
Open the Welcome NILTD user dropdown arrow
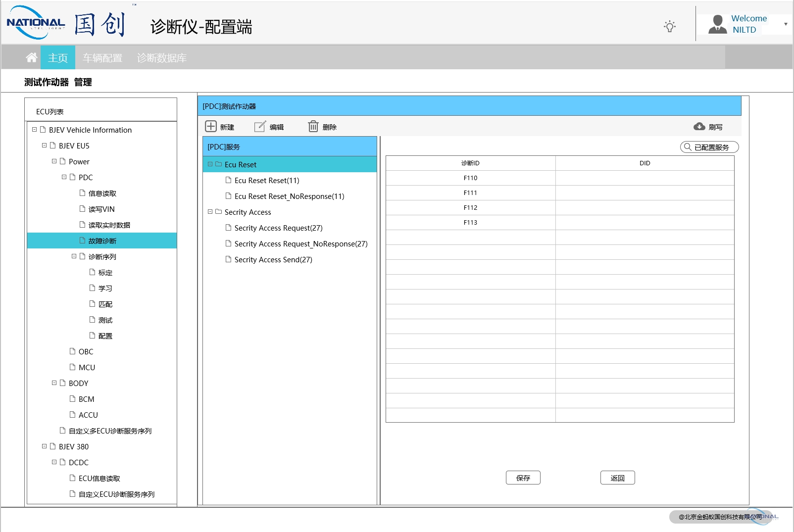786,24
